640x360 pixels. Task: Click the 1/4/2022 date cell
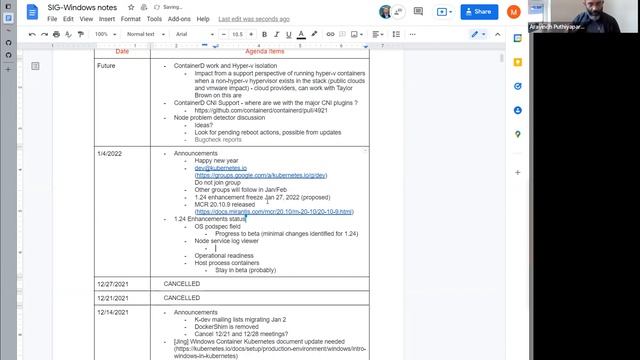122,211
